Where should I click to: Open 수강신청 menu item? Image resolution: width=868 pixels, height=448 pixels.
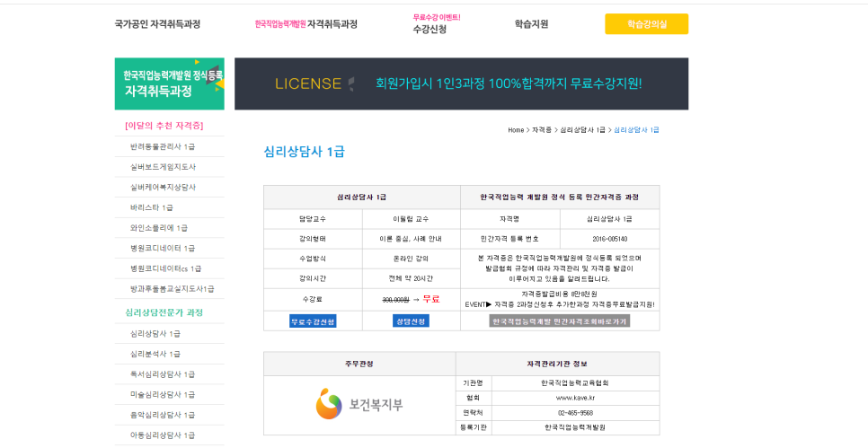click(x=430, y=30)
